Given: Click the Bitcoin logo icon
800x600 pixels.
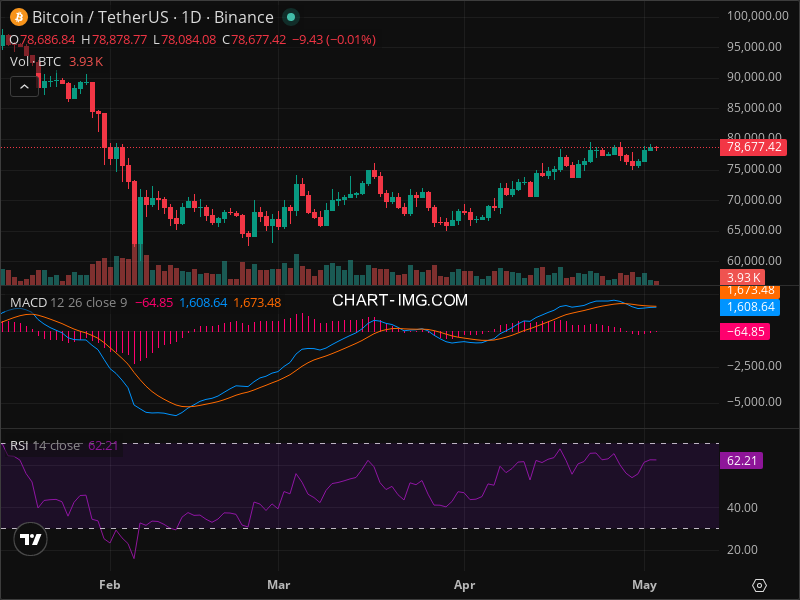Looking at the screenshot, I should point(19,17).
